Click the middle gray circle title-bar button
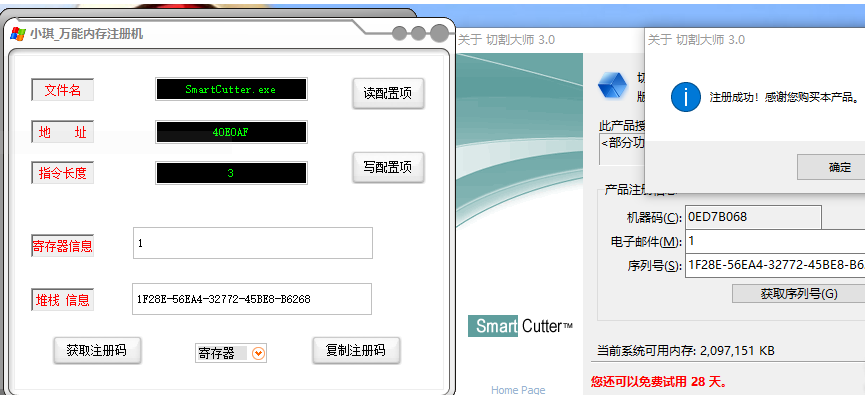This screenshot has height=395, width=865. [x=418, y=34]
